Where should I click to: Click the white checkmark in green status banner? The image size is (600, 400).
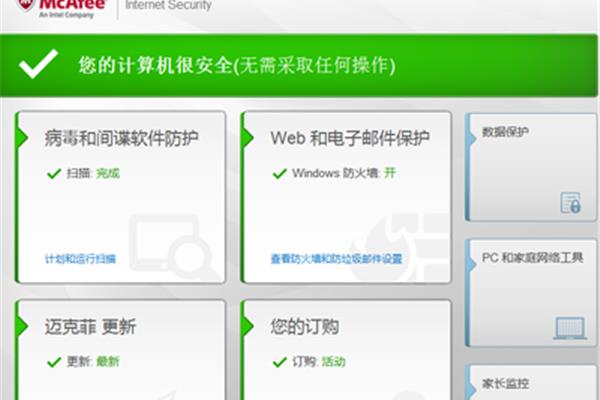tap(38, 64)
